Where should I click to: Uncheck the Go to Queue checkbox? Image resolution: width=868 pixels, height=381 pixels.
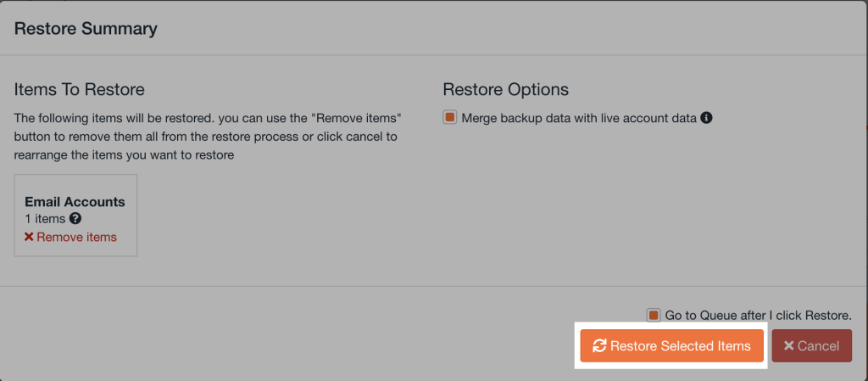point(653,315)
